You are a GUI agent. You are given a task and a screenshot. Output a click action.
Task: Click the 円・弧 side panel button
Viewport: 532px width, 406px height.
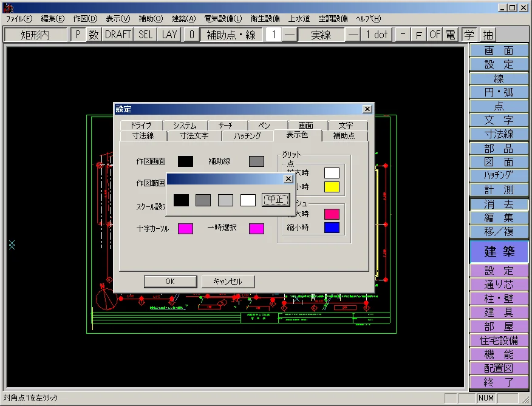(499, 92)
